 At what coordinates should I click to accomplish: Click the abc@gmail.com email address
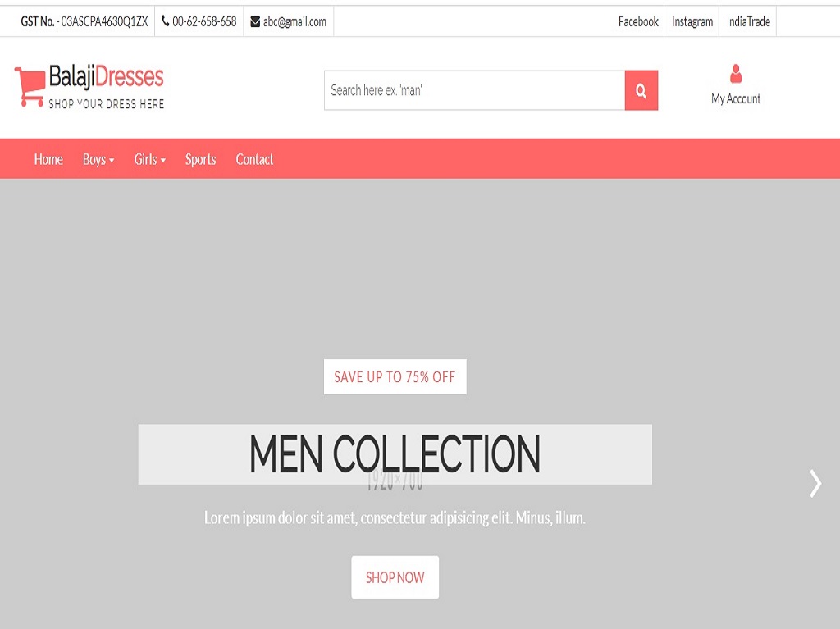click(x=294, y=21)
